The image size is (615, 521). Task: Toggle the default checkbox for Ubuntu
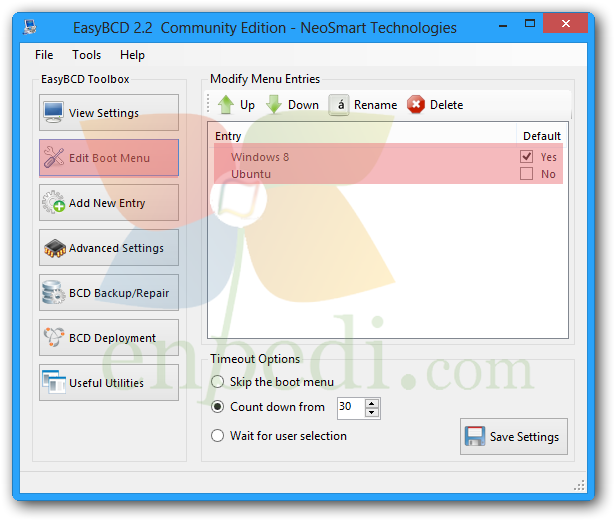tap(526, 174)
